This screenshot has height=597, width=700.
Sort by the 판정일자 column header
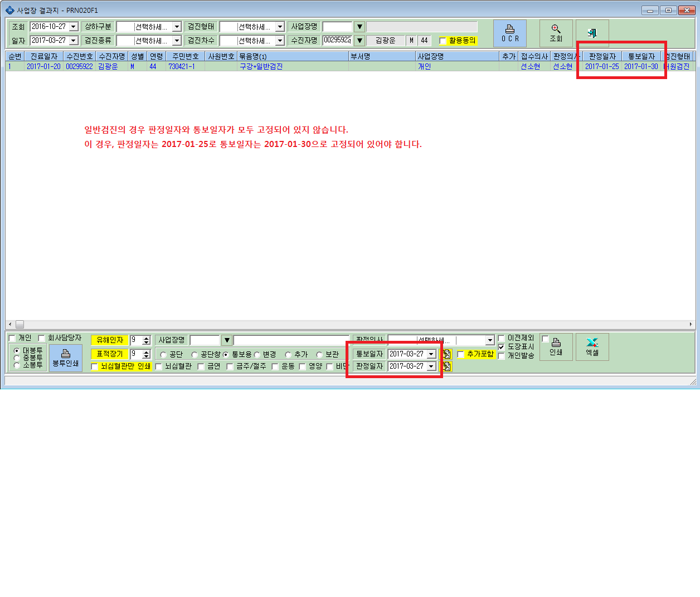coord(602,56)
